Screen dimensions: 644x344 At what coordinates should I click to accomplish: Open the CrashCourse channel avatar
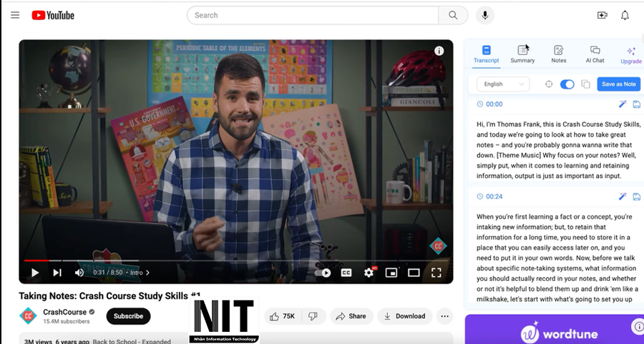29,316
